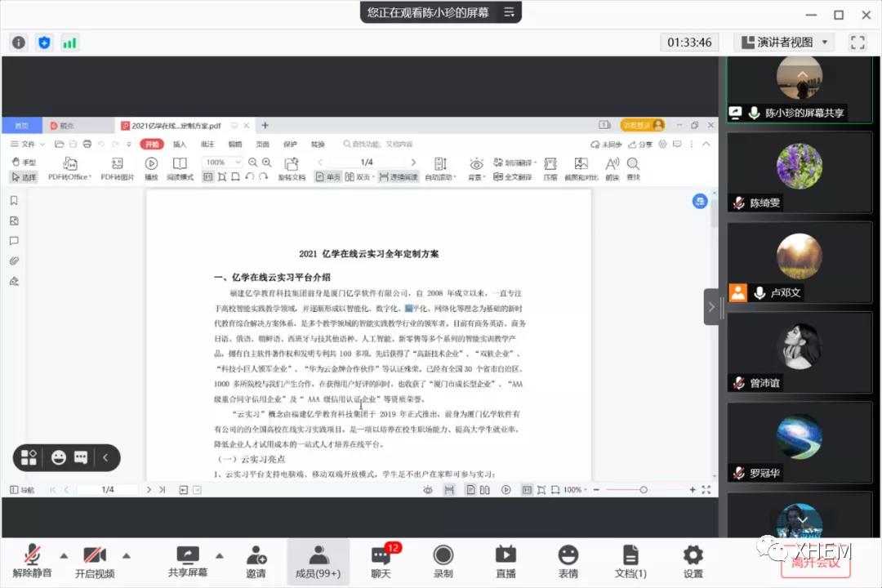Toggle fullscreen mode icon
This screenshot has height=588, width=882.
coord(857,42)
